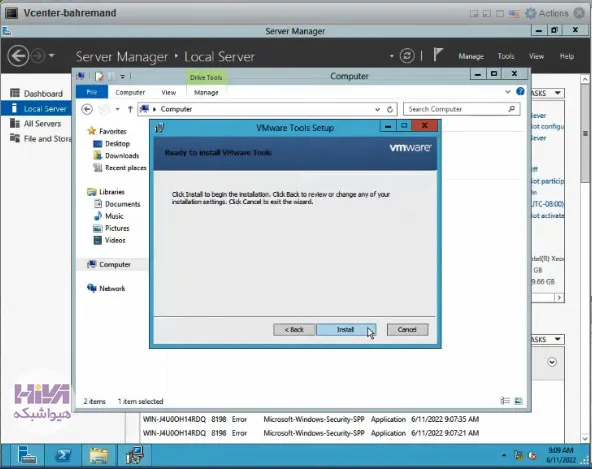Screen dimensions: 592x469
Task: Expand the Explorer ribbon chevron
Action: coord(508,92)
